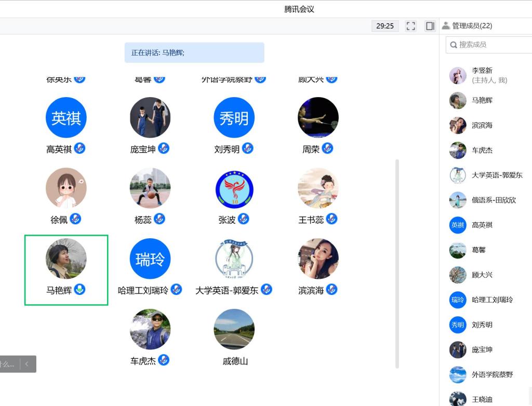The image size is (532, 406).
Task: Click the microphone icon beside 滨滨海
Action: point(331,290)
